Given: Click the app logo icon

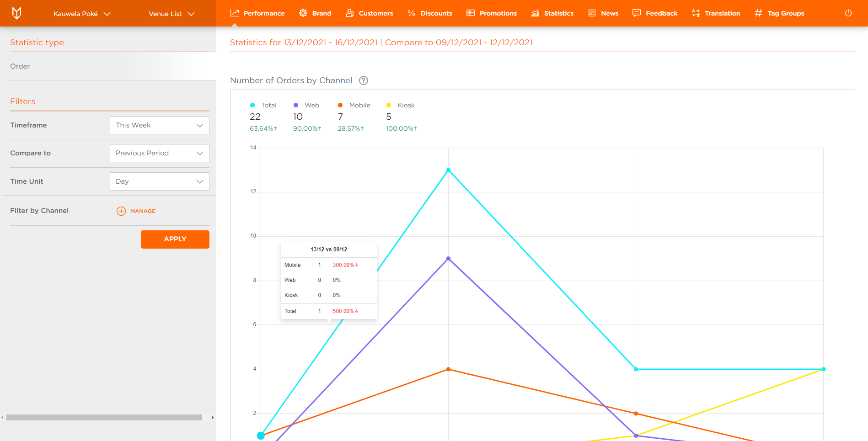Looking at the screenshot, I should (x=16, y=13).
